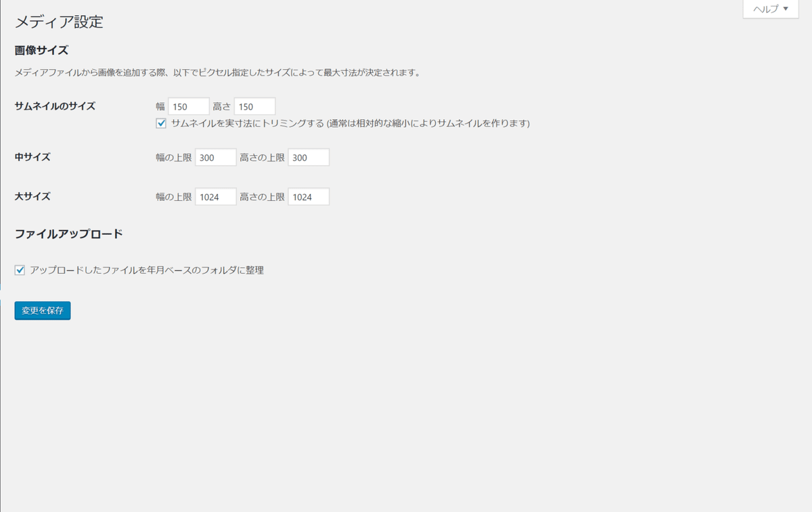The height and width of the screenshot is (512, 812).
Task: Click the 大サイズ row label
Action: tap(32, 196)
